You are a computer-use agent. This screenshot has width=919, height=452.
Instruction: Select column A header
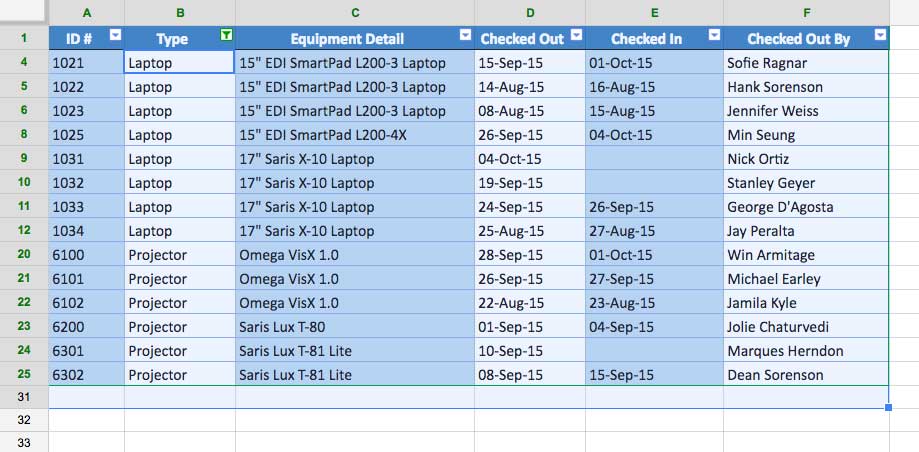(x=86, y=12)
